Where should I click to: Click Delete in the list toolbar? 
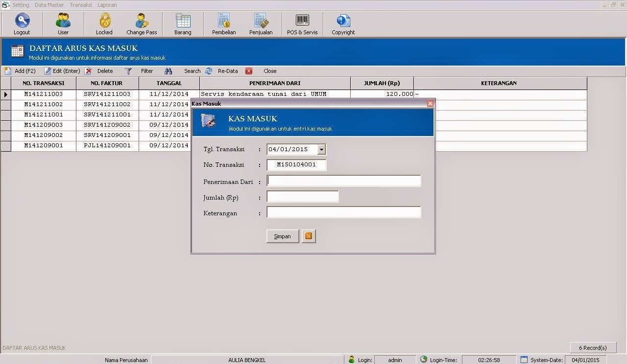point(99,71)
